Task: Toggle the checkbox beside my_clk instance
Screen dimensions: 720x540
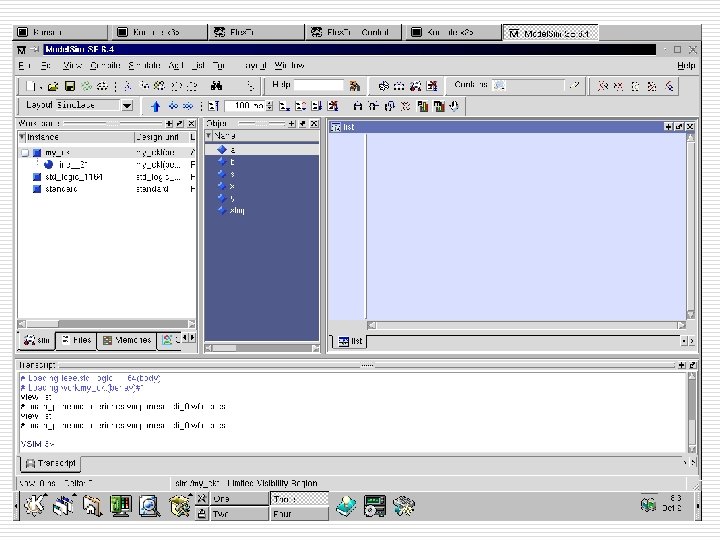Action: 25,152
